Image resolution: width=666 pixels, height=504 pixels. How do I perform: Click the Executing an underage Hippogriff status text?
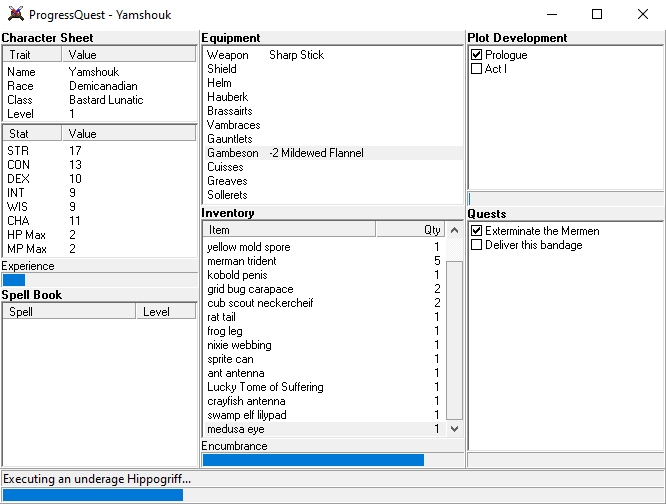[97, 479]
